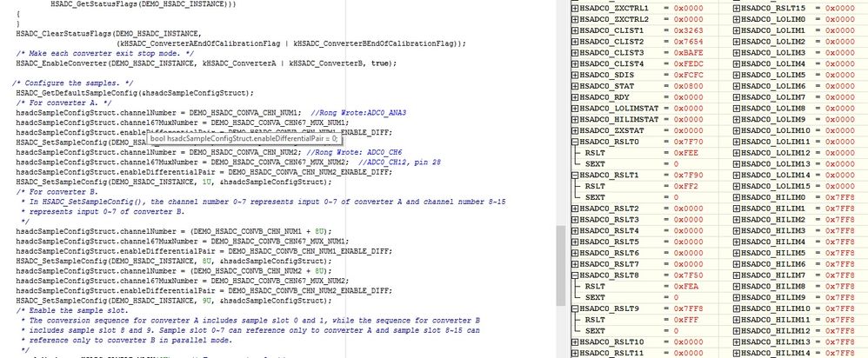The width and height of the screenshot is (868, 358).
Task: Expand the HSADC0_HILIM0 register
Action: point(737,197)
